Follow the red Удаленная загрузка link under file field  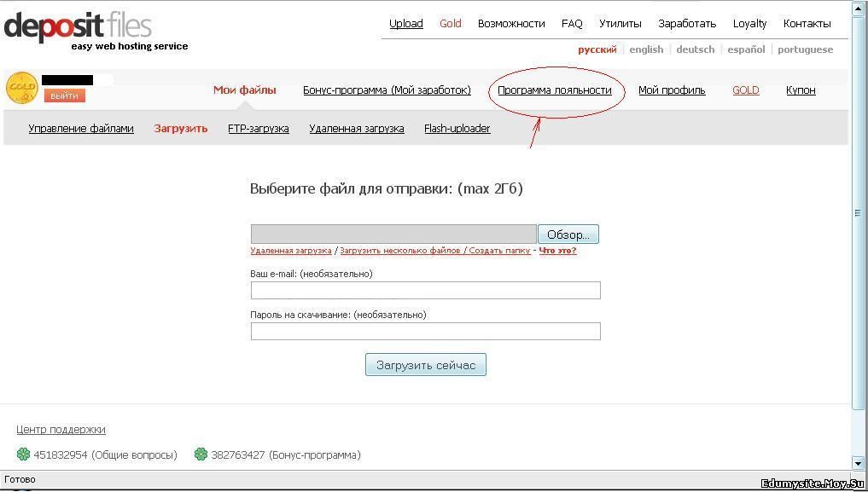coord(291,251)
